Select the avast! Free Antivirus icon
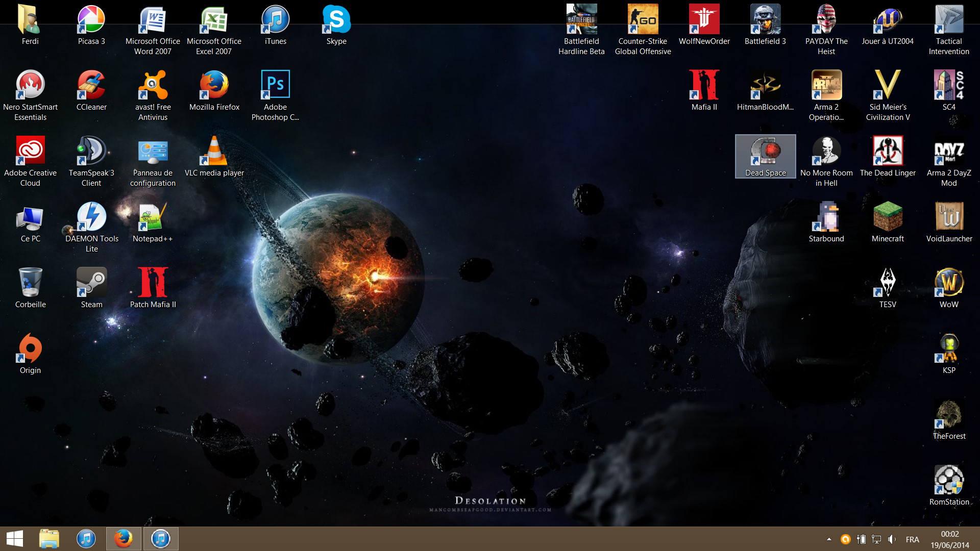Image resolution: width=980 pixels, height=551 pixels. point(153,96)
